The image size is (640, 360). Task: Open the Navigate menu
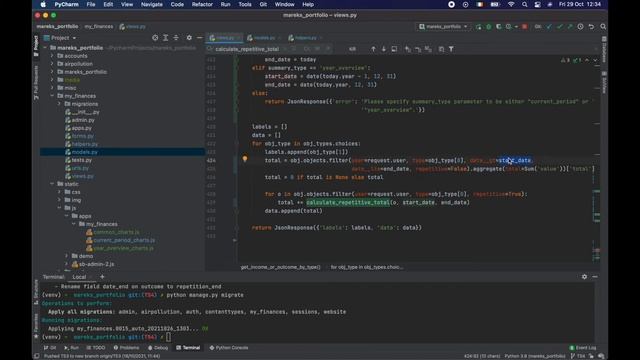(151, 4)
